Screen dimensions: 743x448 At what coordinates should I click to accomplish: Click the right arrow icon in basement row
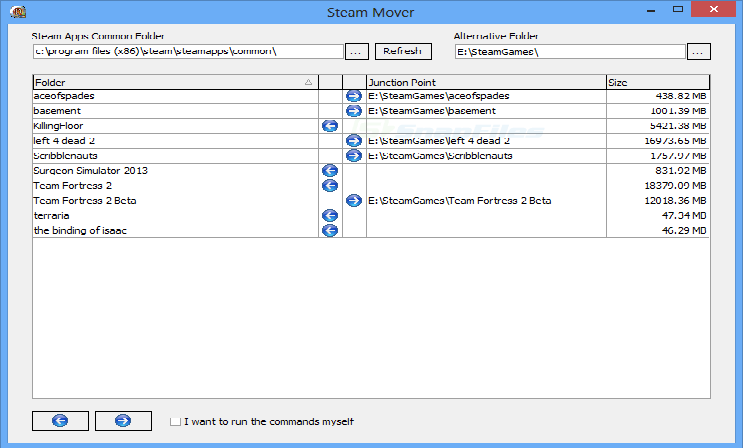353,111
